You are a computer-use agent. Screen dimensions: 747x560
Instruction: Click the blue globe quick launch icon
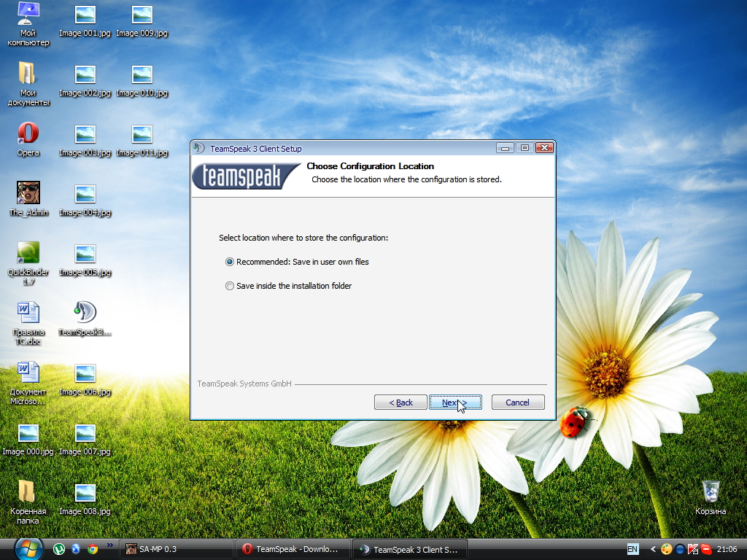pos(76,549)
